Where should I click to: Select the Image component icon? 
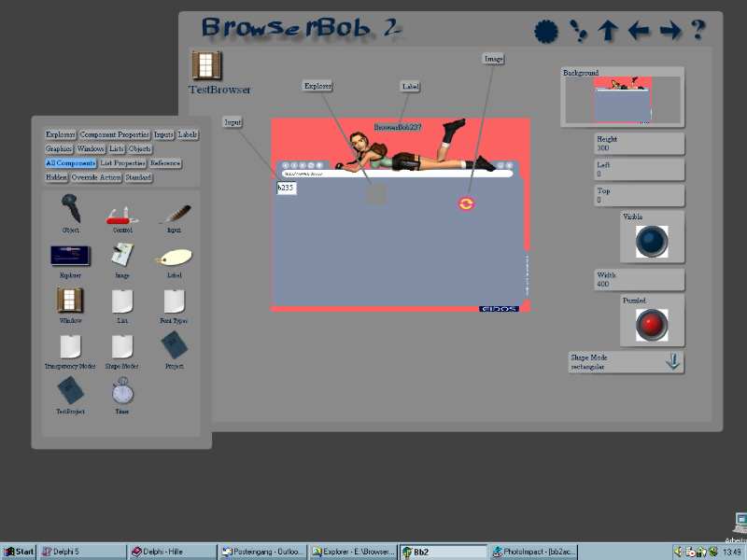122,254
